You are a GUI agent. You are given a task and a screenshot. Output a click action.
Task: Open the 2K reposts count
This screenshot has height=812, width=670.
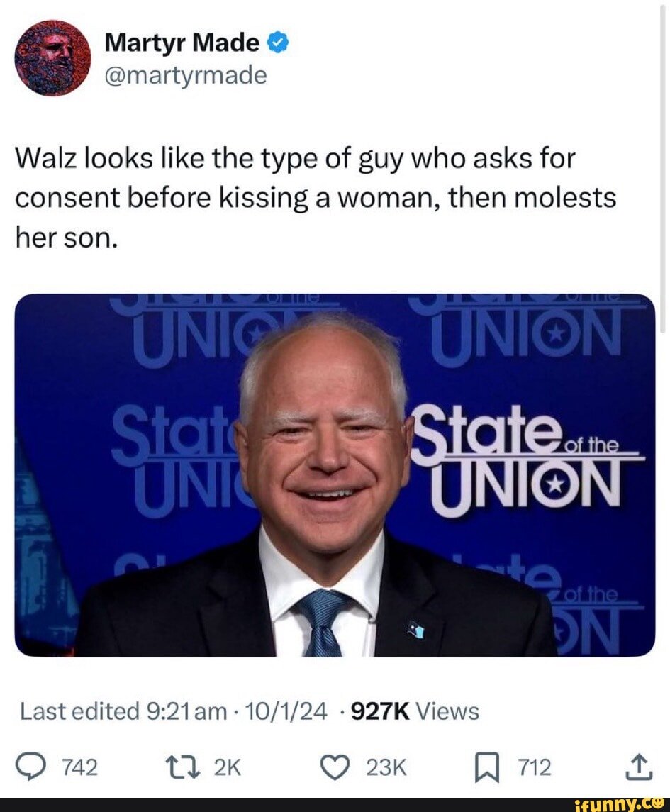(x=228, y=767)
